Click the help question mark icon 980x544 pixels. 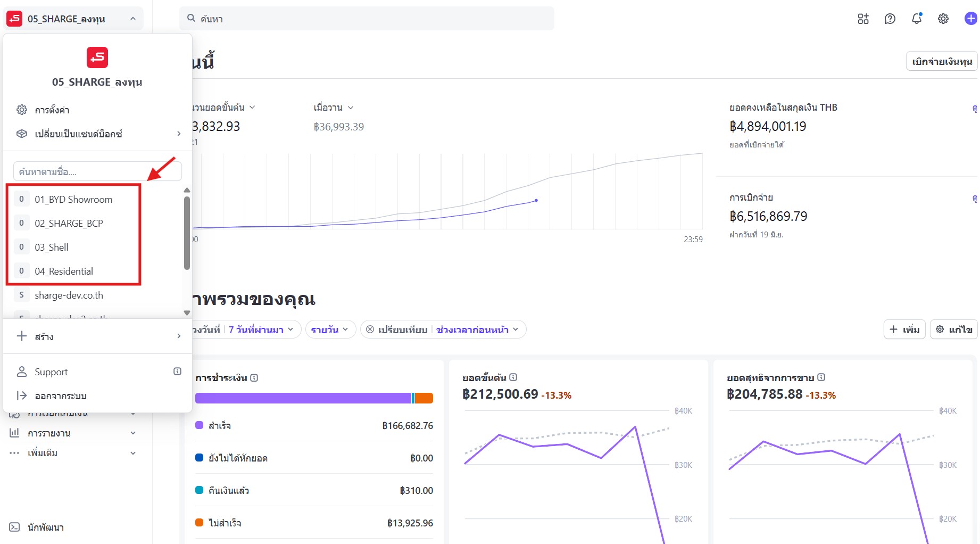tap(890, 19)
